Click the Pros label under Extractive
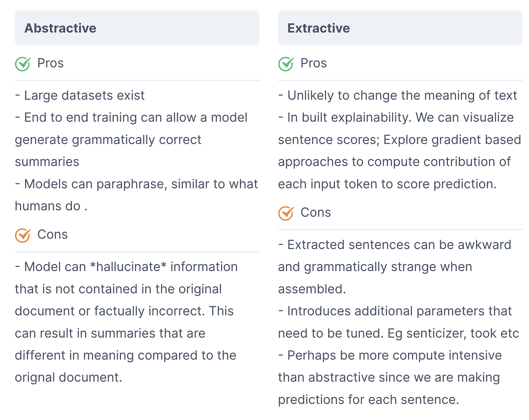The height and width of the screenshot is (420, 529). (314, 63)
